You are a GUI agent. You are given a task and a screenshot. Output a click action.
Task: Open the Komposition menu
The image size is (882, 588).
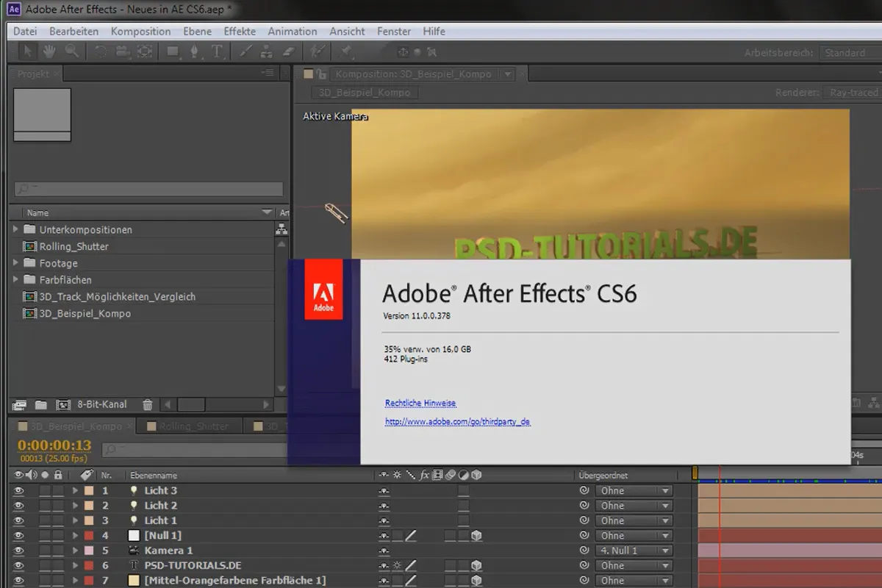coord(140,31)
